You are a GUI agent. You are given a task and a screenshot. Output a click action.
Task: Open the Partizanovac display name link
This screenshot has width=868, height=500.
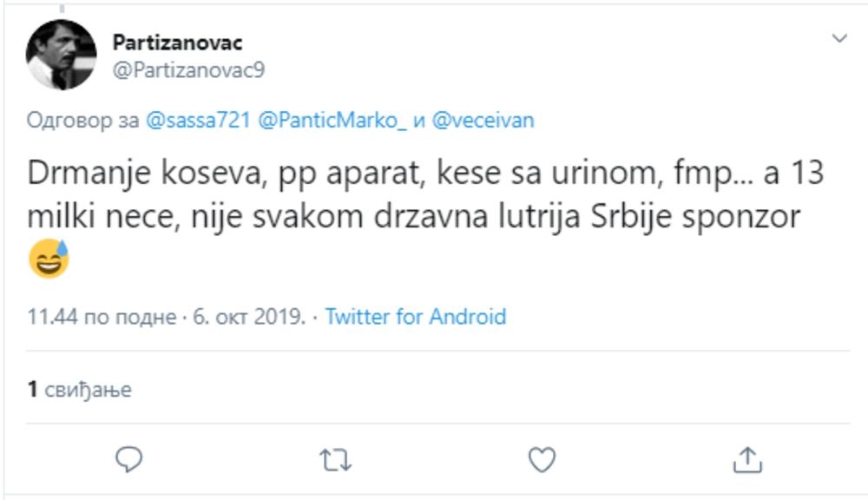pyautogui.click(x=177, y=43)
